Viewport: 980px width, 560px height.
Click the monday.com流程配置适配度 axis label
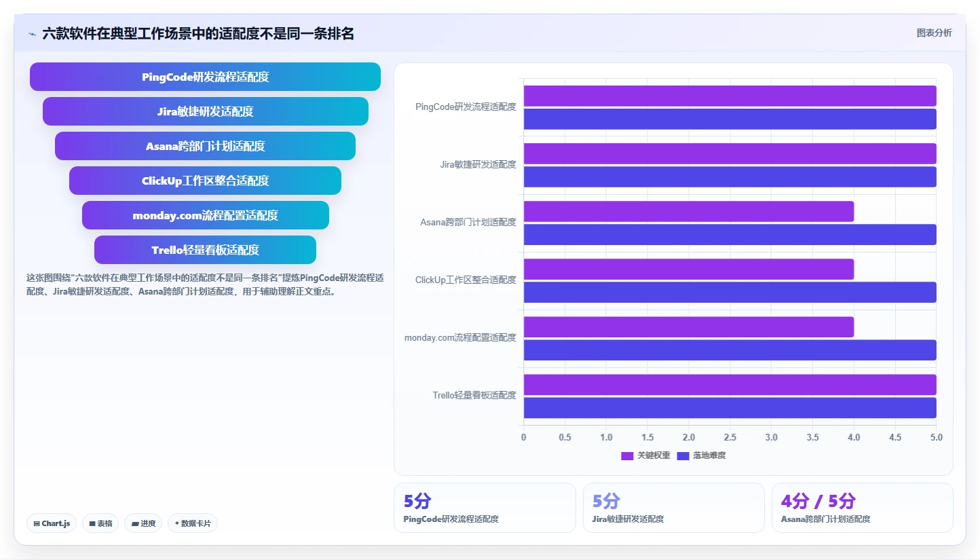[460, 337]
